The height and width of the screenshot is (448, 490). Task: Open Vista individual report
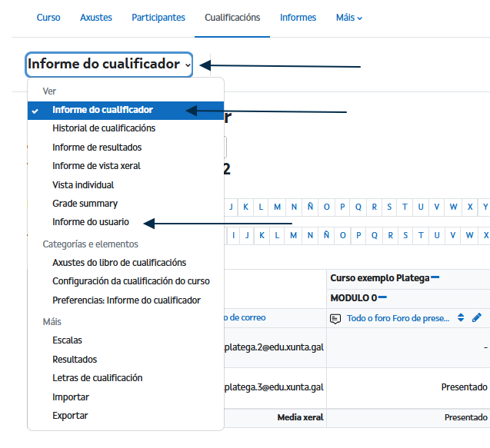(x=83, y=185)
